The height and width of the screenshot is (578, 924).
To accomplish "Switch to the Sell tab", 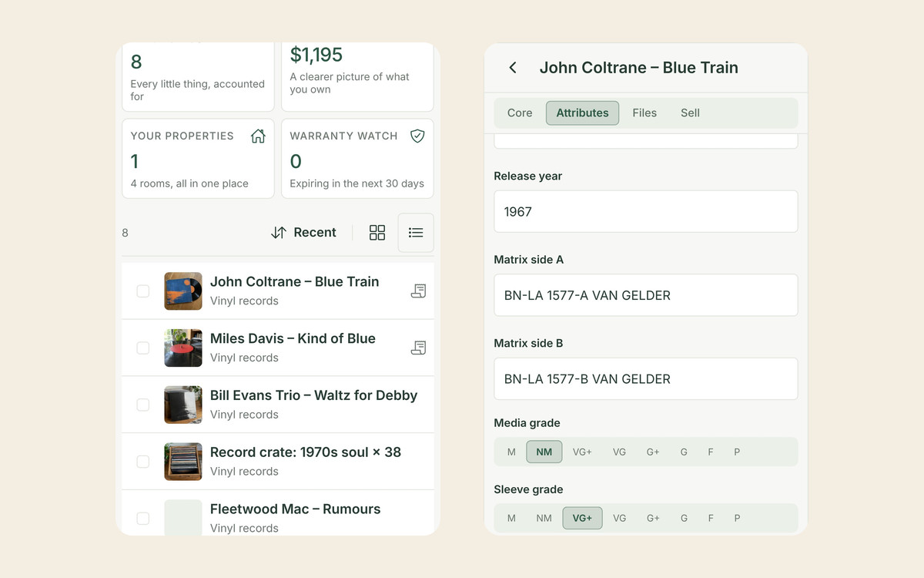I will tap(690, 113).
